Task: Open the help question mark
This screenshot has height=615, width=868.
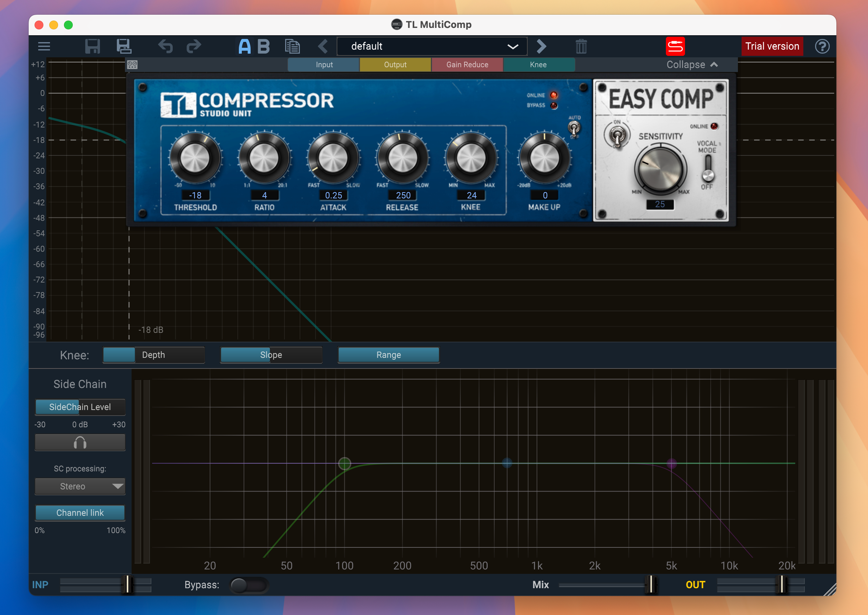Action: coord(822,46)
